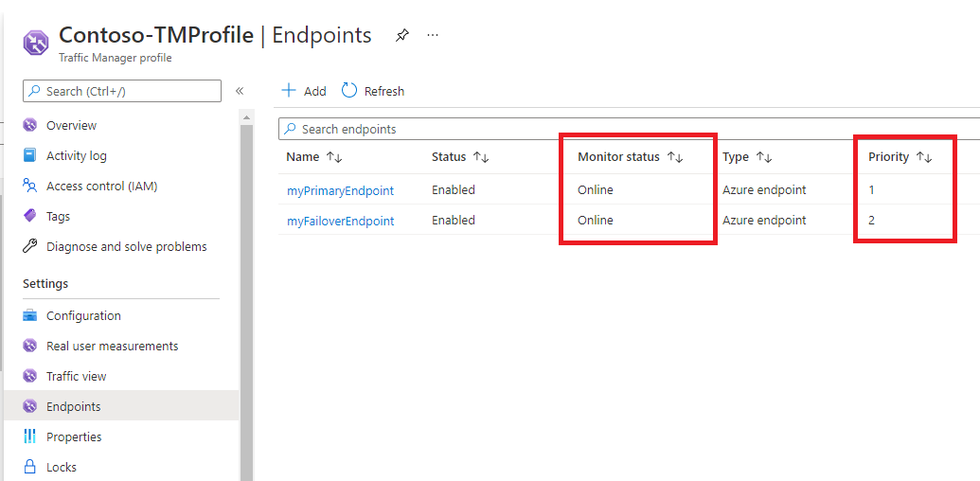
Task: Click the pin icon beside Endpoints title
Action: tap(402, 35)
